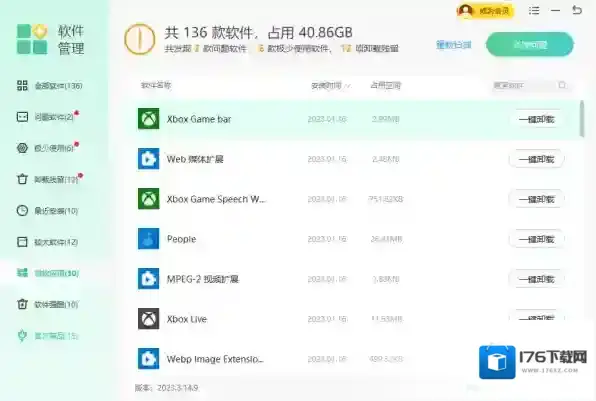Click the blue rescan link in header

tap(454, 45)
